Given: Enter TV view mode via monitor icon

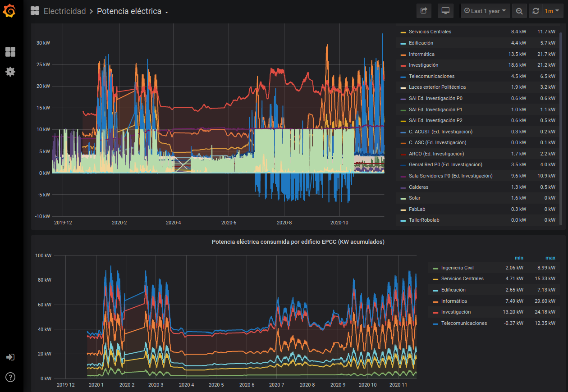Looking at the screenshot, I should (x=445, y=11).
